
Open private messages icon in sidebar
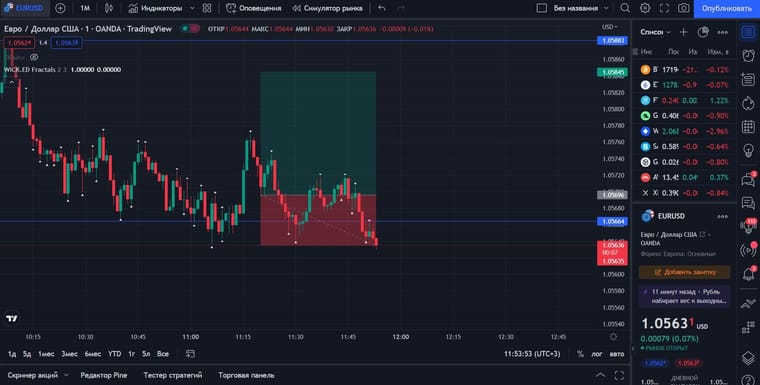pyautogui.click(x=748, y=203)
